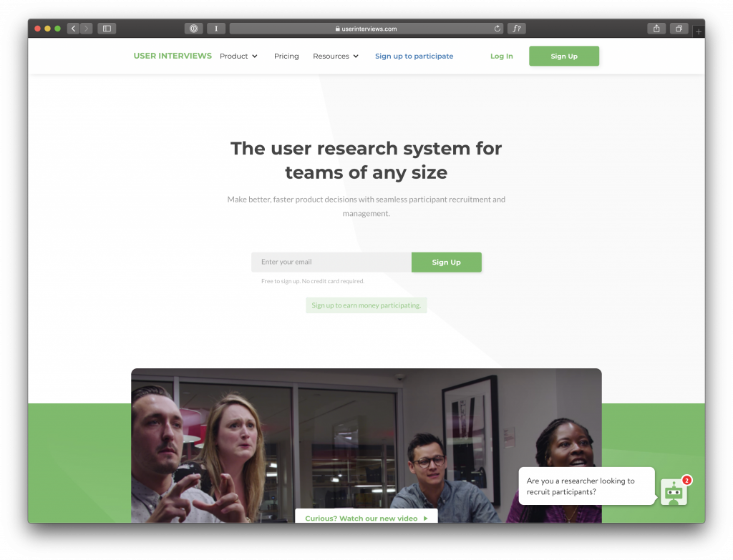733x560 pixels.
Task: Click Sign up to earn money participating
Action: (366, 305)
